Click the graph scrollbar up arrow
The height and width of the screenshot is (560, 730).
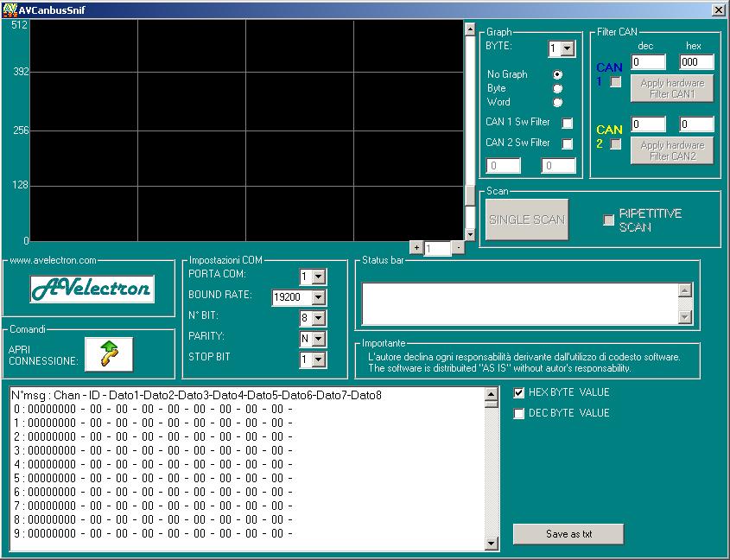pyautogui.click(x=470, y=29)
